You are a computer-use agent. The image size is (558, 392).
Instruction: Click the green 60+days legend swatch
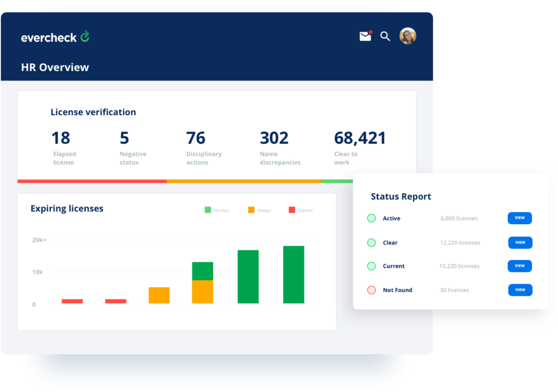(209, 210)
